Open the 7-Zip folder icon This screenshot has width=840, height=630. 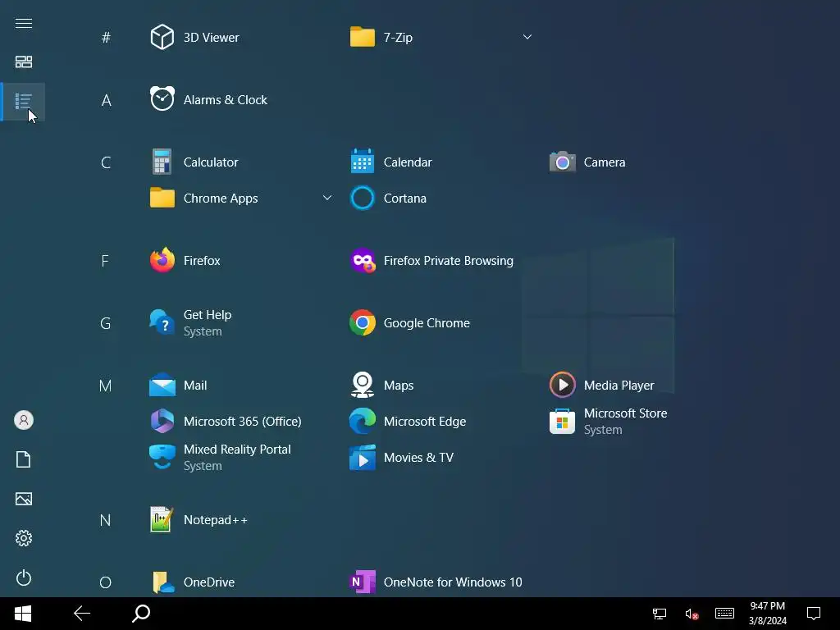pyautogui.click(x=362, y=37)
